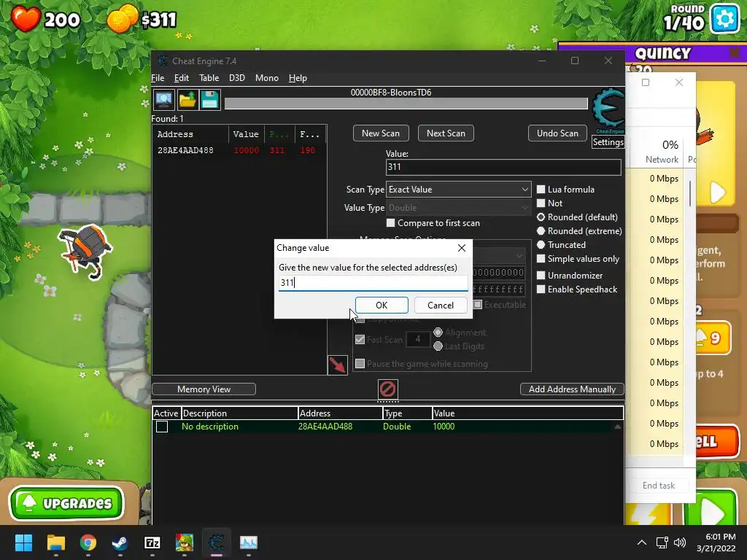Open Cheat Engine Settings

(608, 142)
